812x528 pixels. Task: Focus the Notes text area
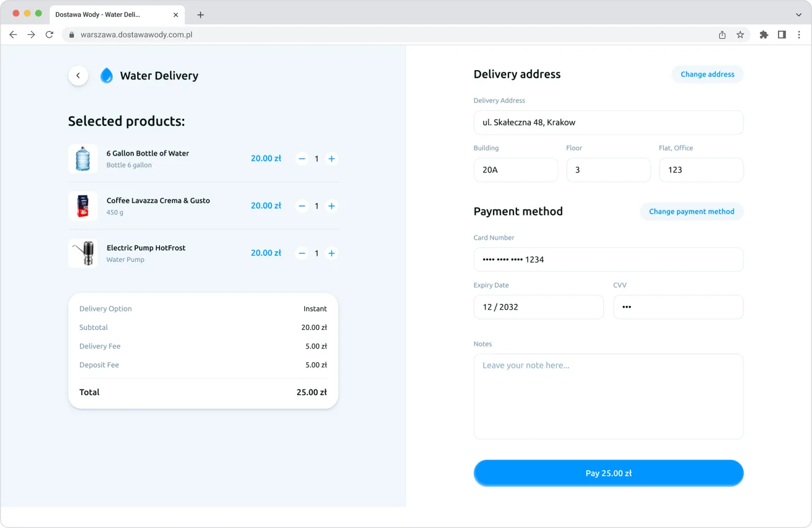pyautogui.click(x=608, y=396)
